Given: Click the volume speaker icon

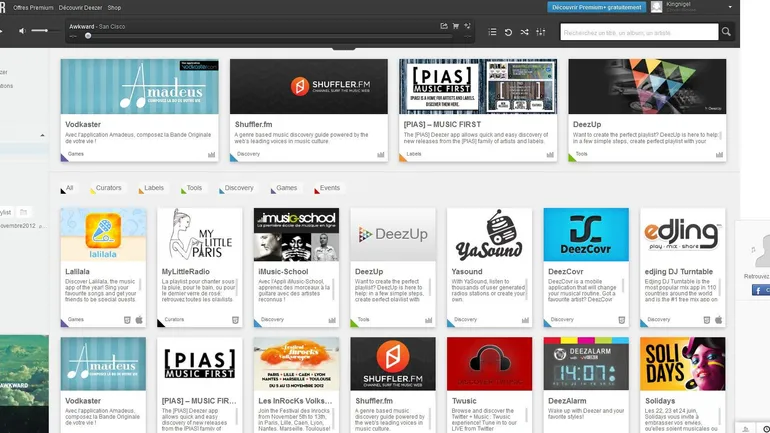Looking at the screenshot, I should 23,32.
